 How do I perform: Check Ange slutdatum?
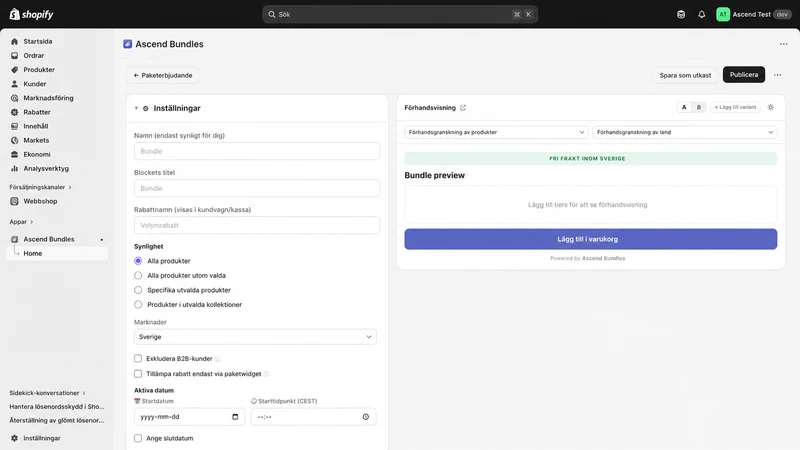[x=138, y=438]
